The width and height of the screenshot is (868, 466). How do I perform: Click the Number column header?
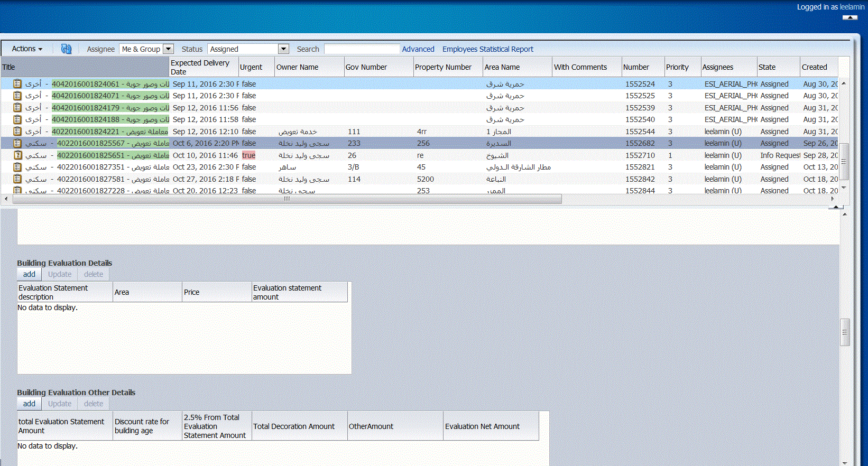643,67
